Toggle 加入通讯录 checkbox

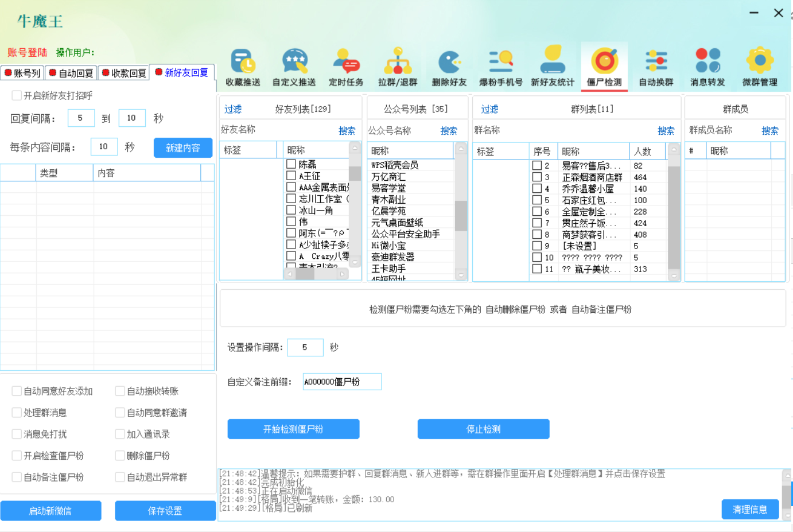pos(120,434)
